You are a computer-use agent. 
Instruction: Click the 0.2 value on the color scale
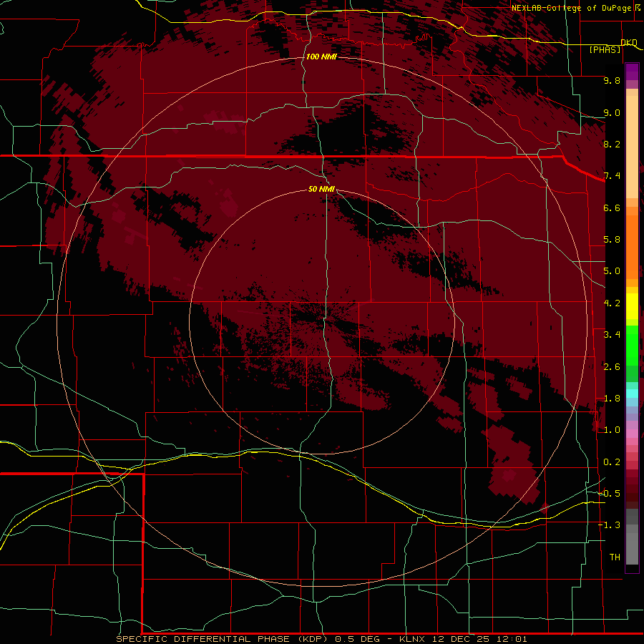point(612,462)
